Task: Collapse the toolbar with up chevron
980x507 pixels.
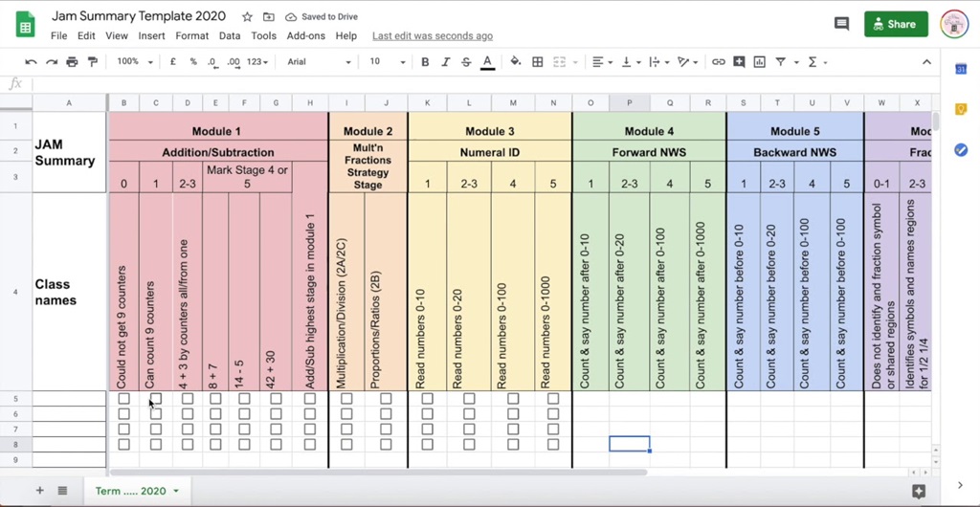Action: (926, 62)
